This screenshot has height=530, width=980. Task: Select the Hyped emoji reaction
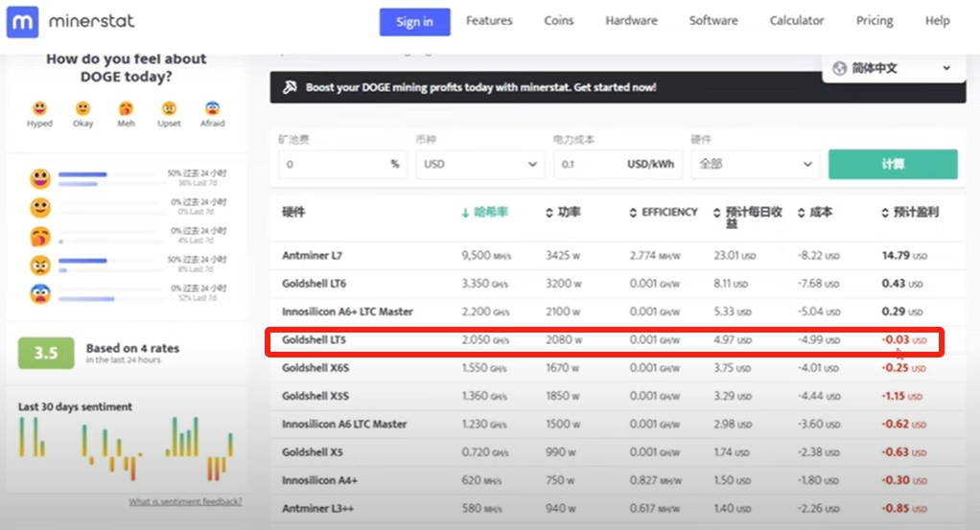tap(39, 108)
